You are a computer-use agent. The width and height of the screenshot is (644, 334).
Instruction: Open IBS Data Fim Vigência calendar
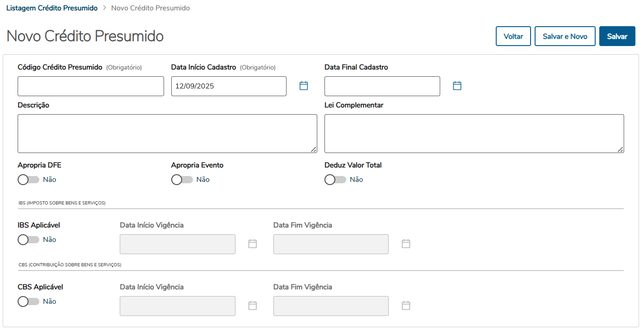pos(406,244)
